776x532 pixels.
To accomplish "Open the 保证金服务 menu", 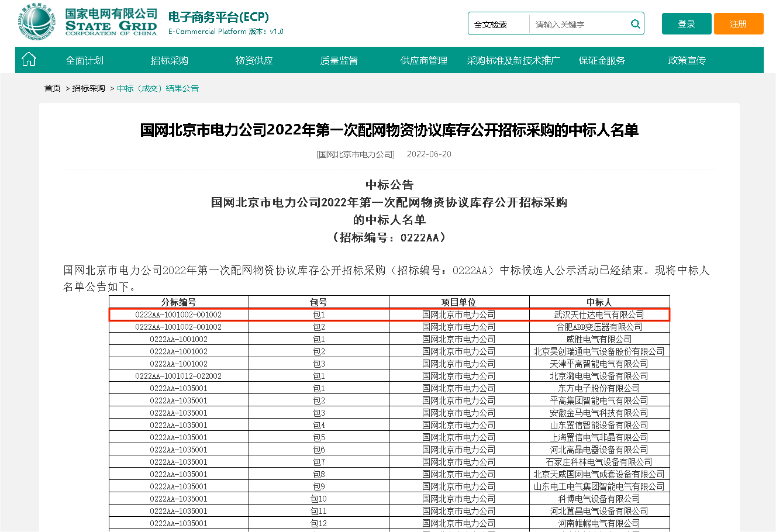I will 602,60.
